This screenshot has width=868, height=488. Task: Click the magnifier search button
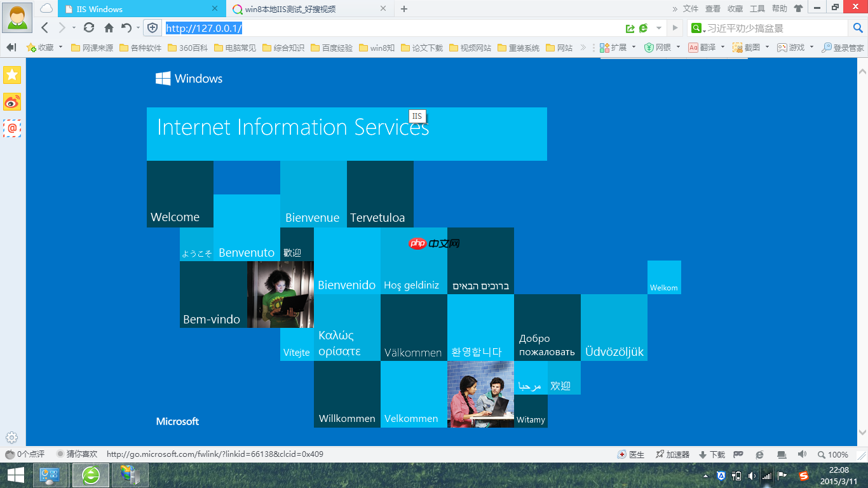[x=857, y=28]
